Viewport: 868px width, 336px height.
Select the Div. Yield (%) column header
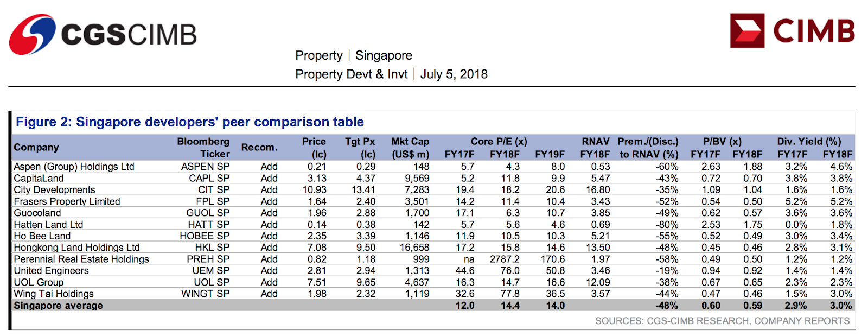point(809,142)
